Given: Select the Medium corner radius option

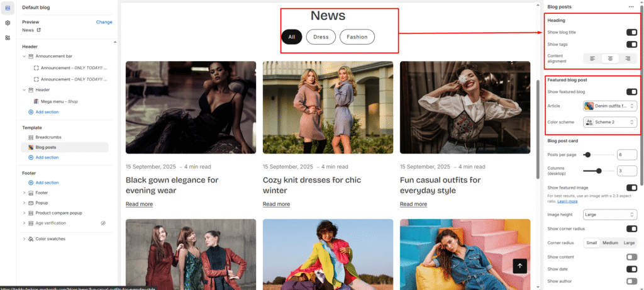Looking at the screenshot, I should pos(610,243).
